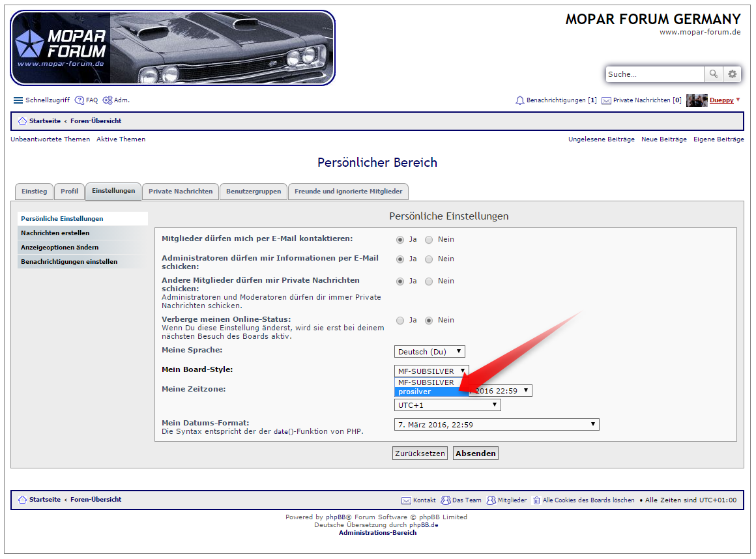Open Private Nachrichten envelope icon
The image size is (756, 559).
606,101
